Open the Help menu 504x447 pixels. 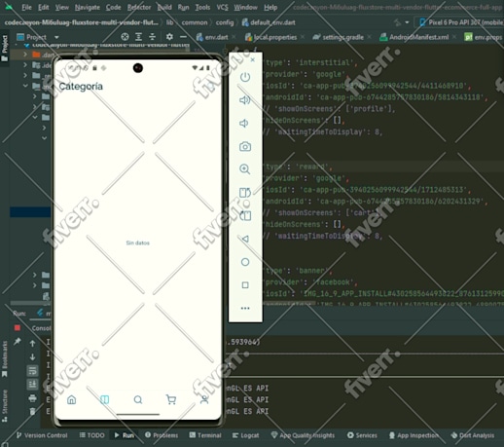click(270, 7)
